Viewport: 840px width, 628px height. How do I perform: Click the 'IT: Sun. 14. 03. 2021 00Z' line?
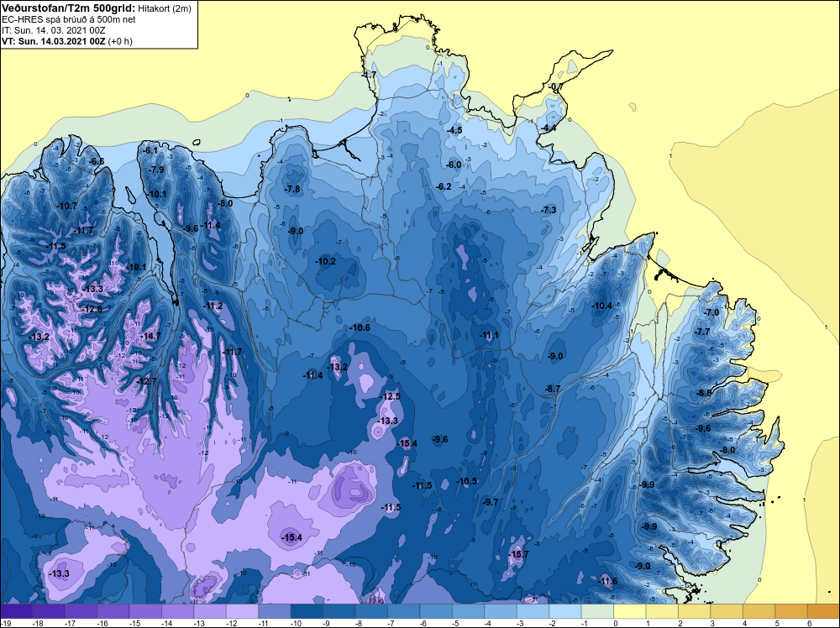pos(54,30)
